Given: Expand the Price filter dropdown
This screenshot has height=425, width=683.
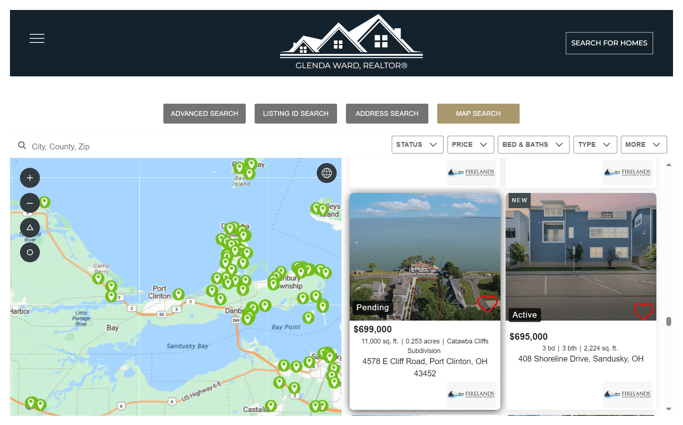Looking at the screenshot, I should (x=470, y=145).
